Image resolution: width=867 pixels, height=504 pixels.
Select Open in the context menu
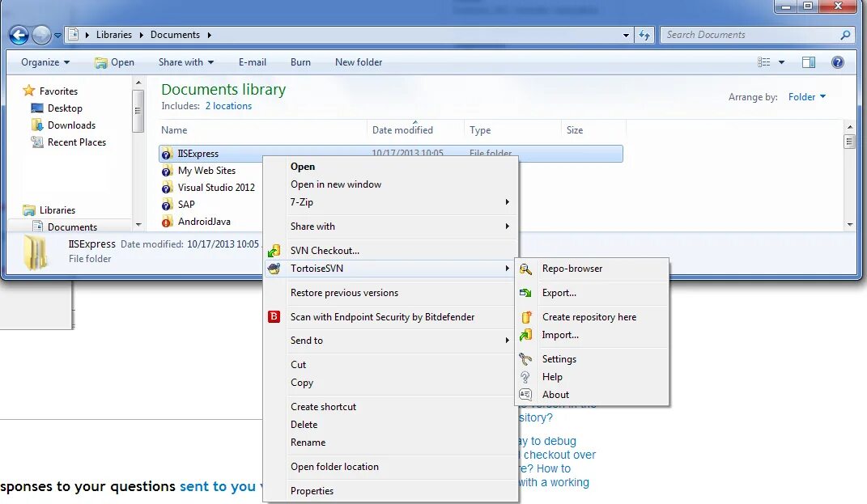pyautogui.click(x=390, y=167)
